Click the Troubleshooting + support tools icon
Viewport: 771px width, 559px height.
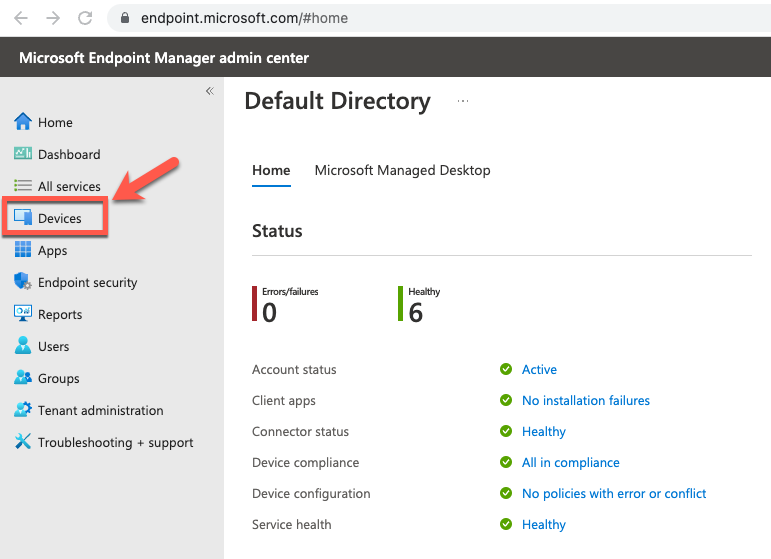coord(23,441)
